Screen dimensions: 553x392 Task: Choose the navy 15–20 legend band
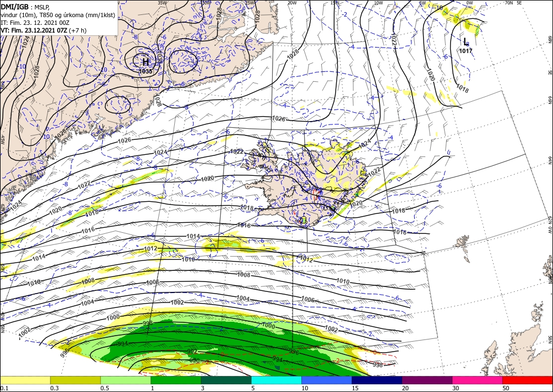click(x=377, y=380)
